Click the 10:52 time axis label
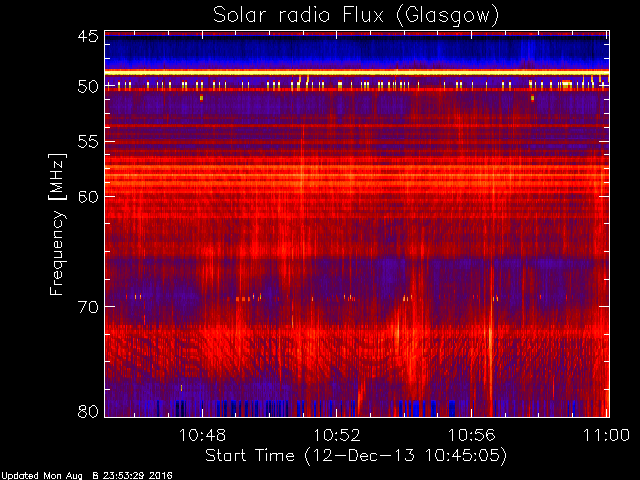The width and height of the screenshot is (640, 480). pos(337,436)
